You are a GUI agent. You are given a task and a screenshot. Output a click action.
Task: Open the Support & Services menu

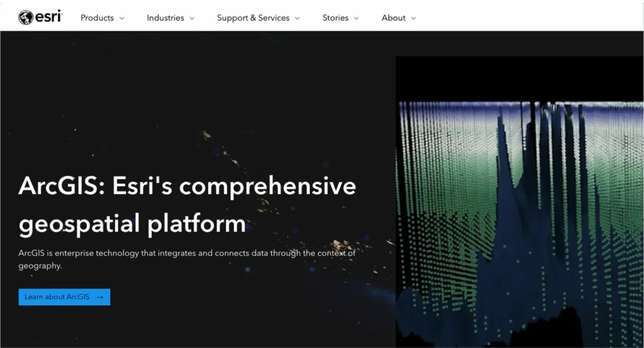[x=253, y=18]
